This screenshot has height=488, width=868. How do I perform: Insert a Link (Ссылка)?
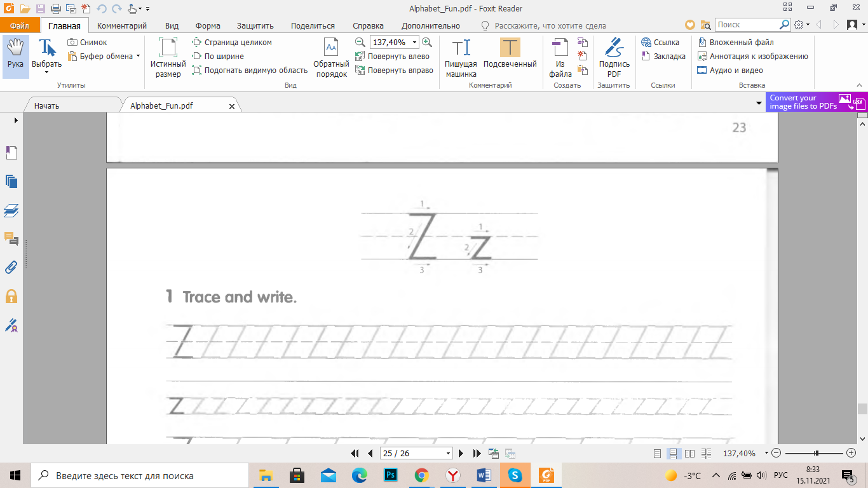coord(660,43)
